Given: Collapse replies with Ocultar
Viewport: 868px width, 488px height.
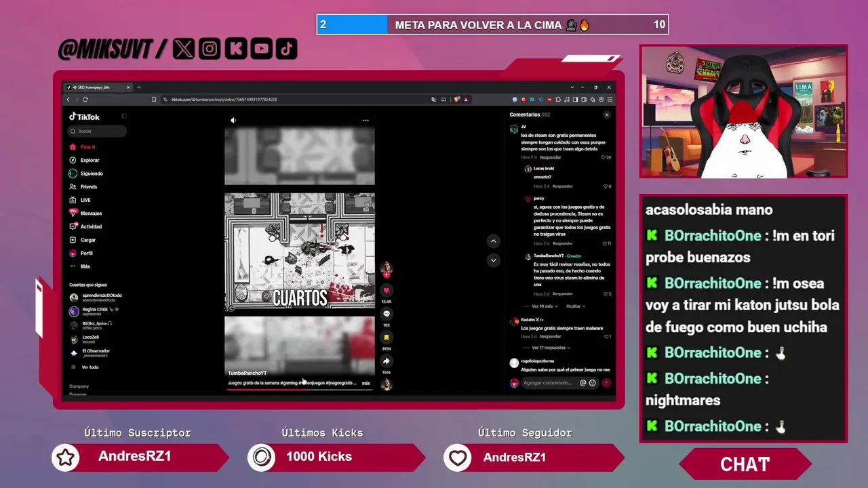Looking at the screenshot, I should tap(576, 306).
